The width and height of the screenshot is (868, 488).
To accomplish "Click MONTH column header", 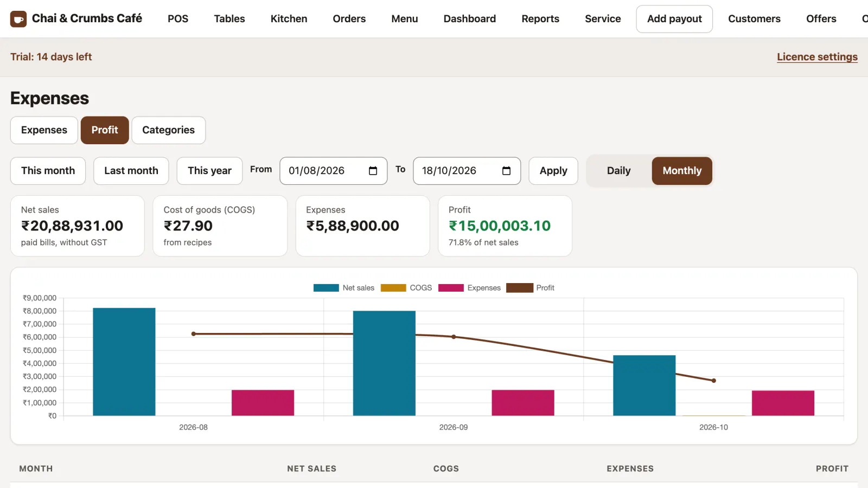I will [x=36, y=468].
